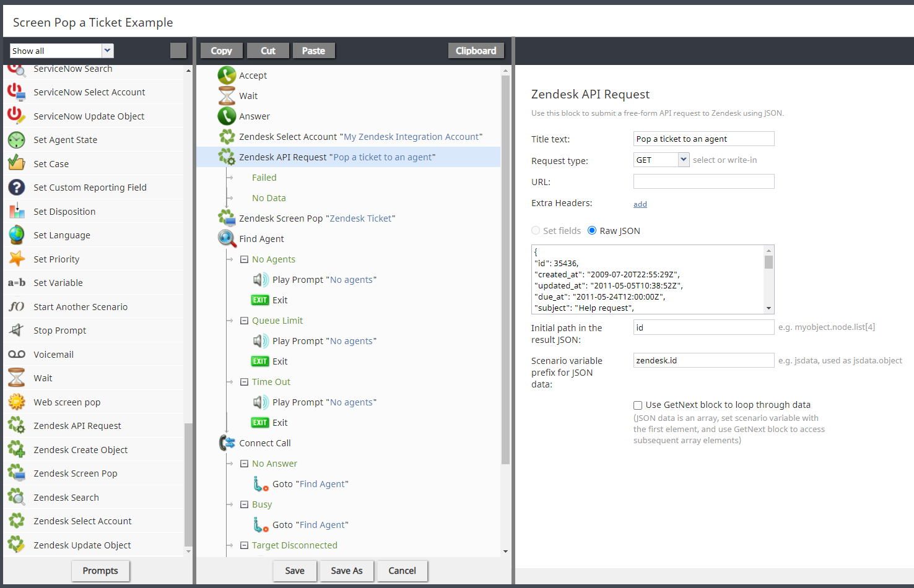
Task: Select Zendesk Screen Pop "Zendesk Ticket" block
Action: pos(307,218)
